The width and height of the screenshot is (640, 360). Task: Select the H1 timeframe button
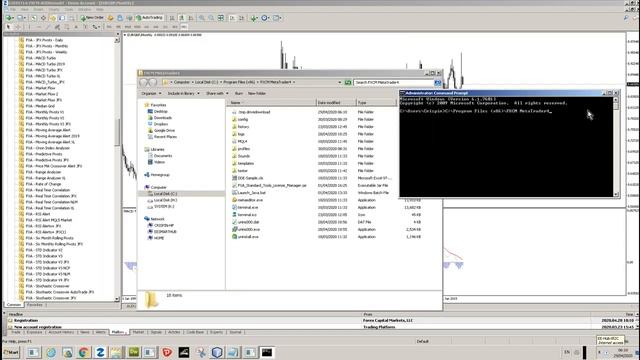147,27
